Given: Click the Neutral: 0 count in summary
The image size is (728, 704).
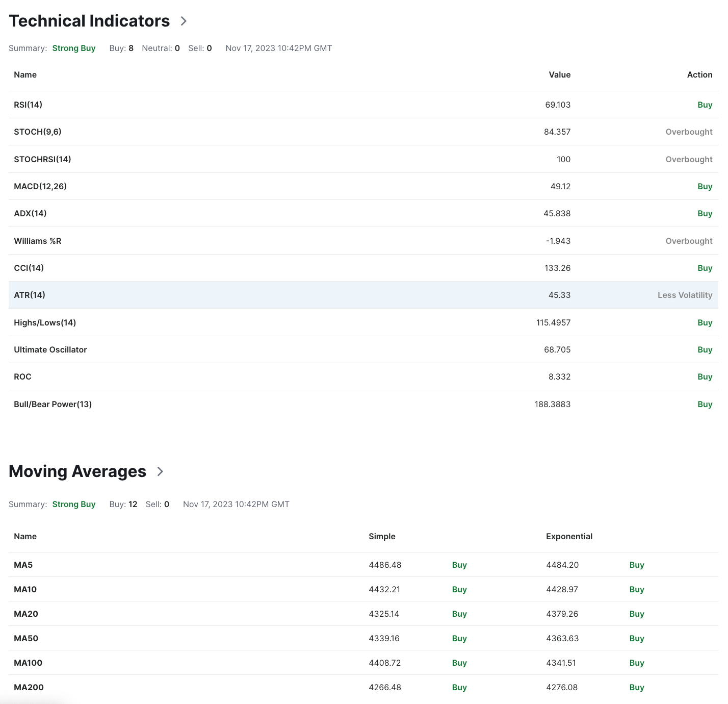Looking at the screenshot, I should 161,48.
